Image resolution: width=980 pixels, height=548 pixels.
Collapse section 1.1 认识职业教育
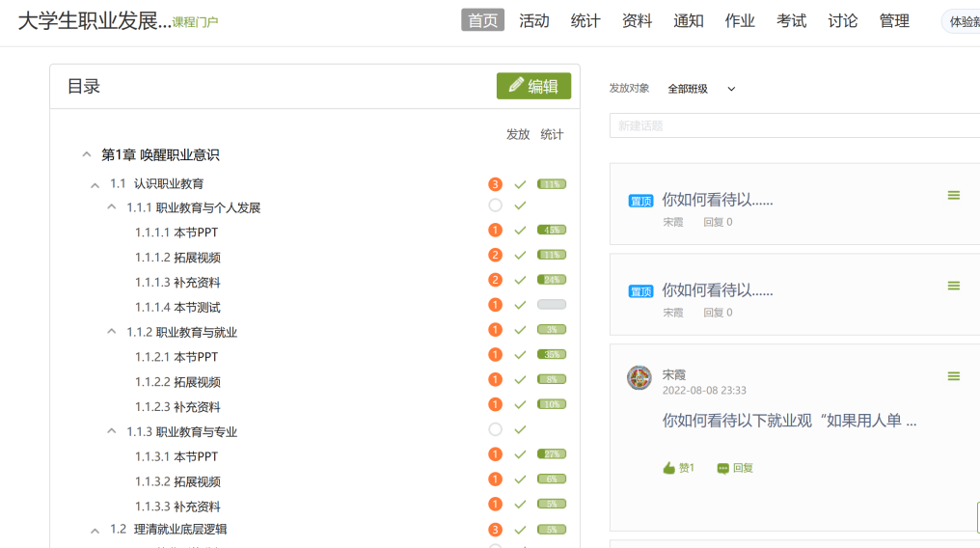(x=95, y=185)
